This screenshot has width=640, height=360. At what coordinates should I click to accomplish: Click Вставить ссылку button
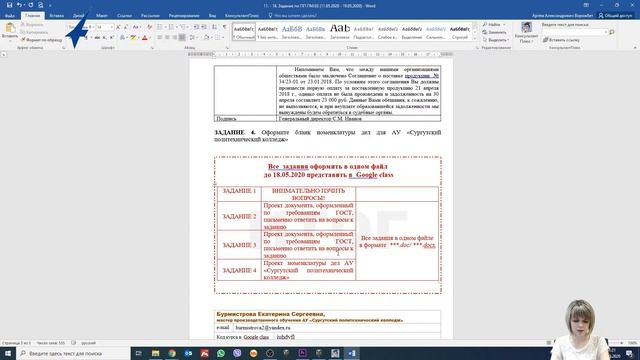click(561, 40)
